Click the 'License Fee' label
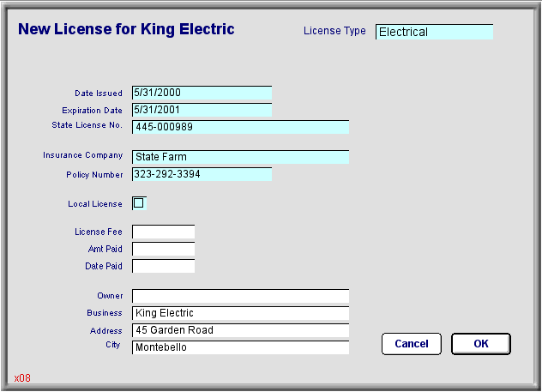This screenshot has height=392, width=542. click(99, 232)
